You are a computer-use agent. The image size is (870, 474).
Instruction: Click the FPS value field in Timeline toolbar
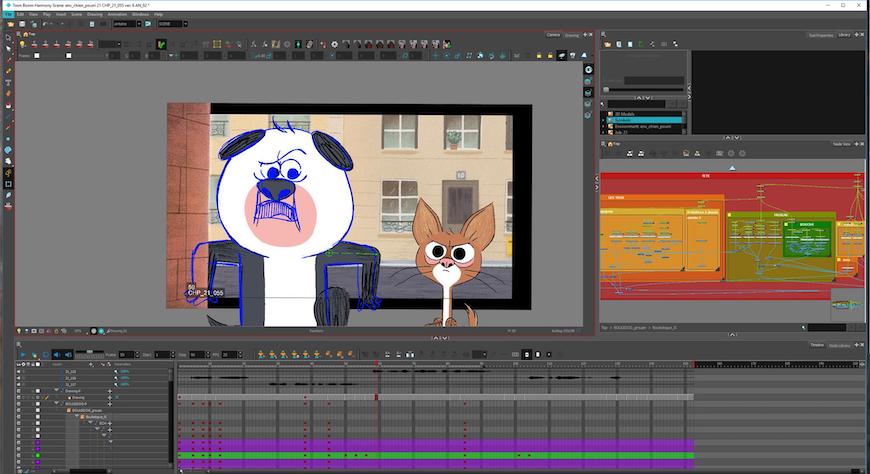[x=230, y=354]
